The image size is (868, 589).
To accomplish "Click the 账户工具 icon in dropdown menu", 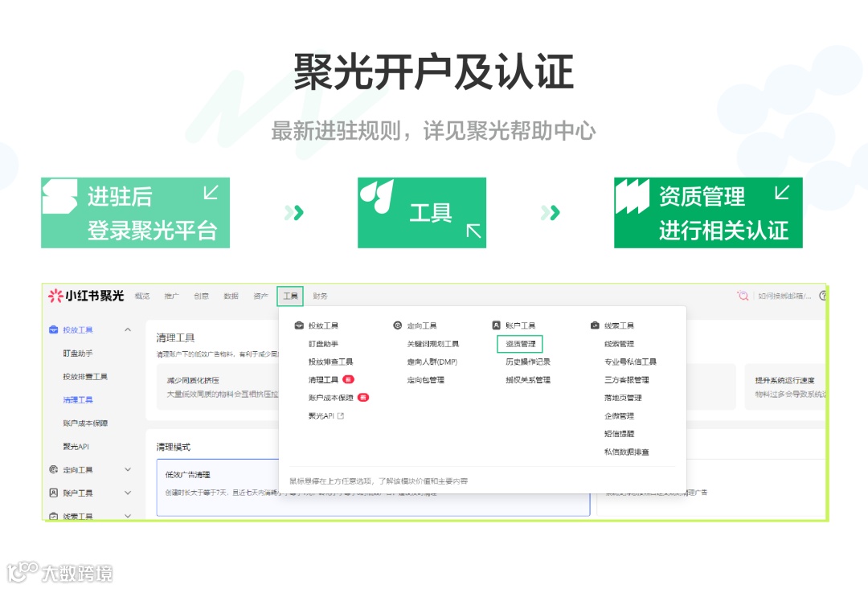I will [x=497, y=325].
